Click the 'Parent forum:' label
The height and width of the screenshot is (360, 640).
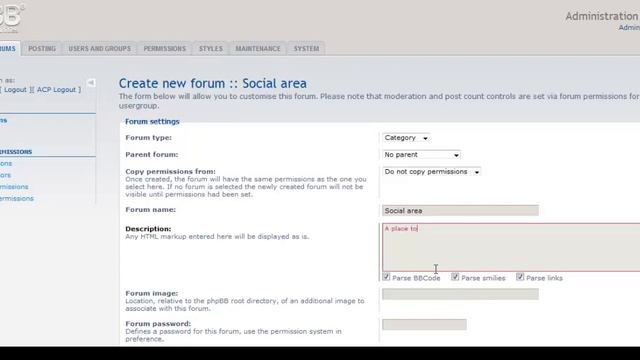(152, 155)
